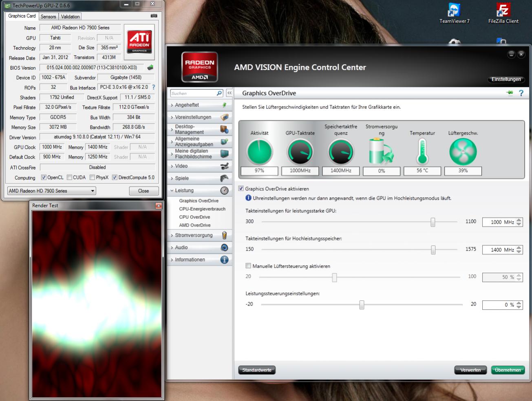Click the Bus Interface question mark icon
The width and height of the screenshot is (532, 401).
(x=153, y=87)
